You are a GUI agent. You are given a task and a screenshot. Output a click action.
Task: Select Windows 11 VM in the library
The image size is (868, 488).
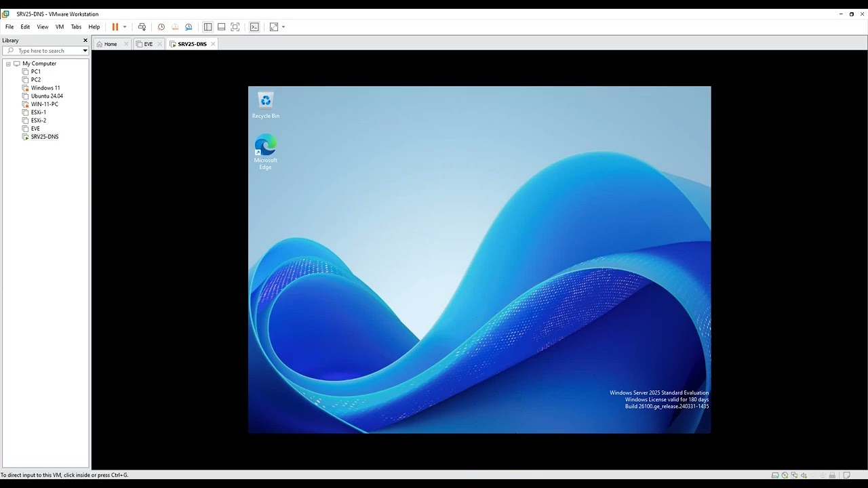(x=45, y=88)
